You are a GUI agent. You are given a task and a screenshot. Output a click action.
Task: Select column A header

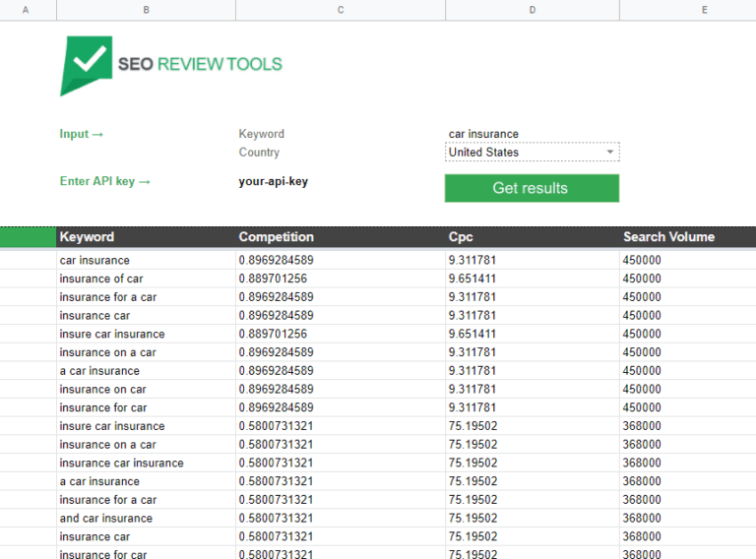25,10
